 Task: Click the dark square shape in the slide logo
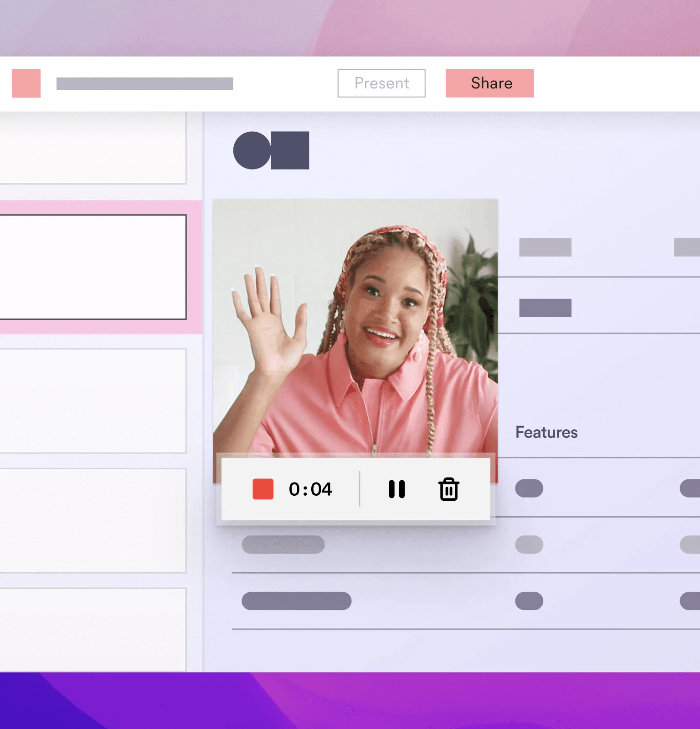click(x=291, y=150)
